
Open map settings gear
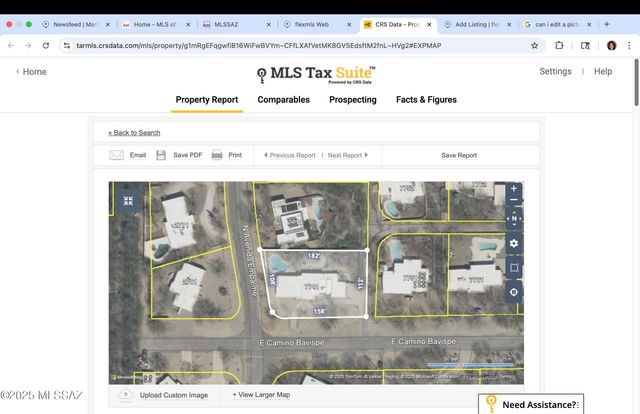pyautogui.click(x=514, y=243)
